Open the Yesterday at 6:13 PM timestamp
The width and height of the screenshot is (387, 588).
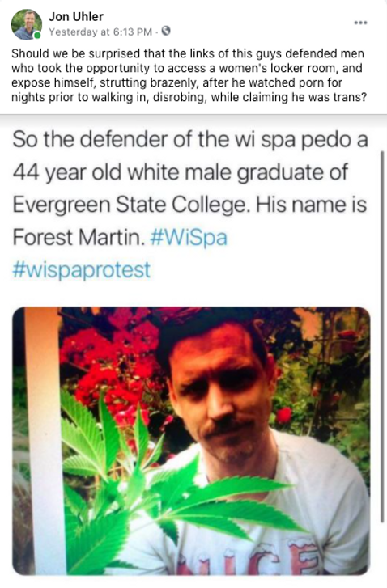pyautogui.click(x=100, y=32)
